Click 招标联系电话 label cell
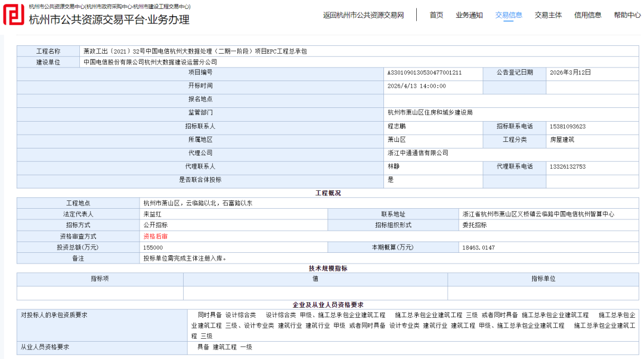The width and height of the screenshot is (644, 359). 514,128
